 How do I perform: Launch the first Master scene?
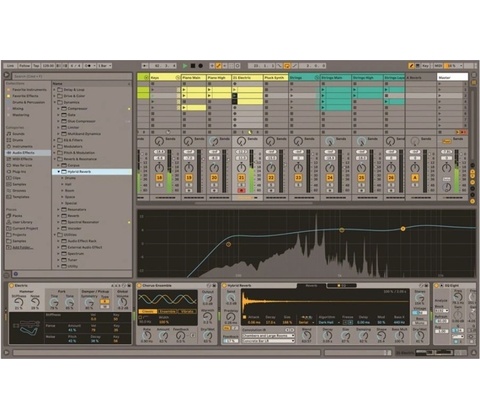[440, 84]
